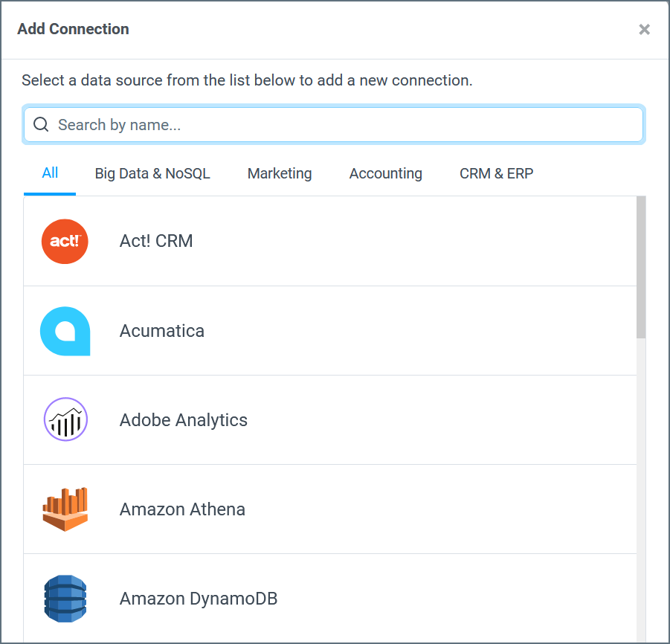The width and height of the screenshot is (670, 644).
Task: Select the Amazon DynamoDB name label
Action: [x=199, y=599]
